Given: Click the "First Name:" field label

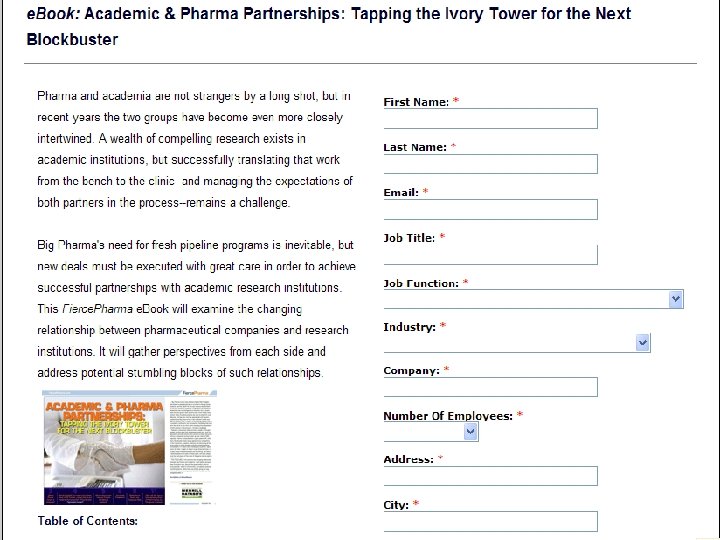Looking at the screenshot, I should coord(416,102).
